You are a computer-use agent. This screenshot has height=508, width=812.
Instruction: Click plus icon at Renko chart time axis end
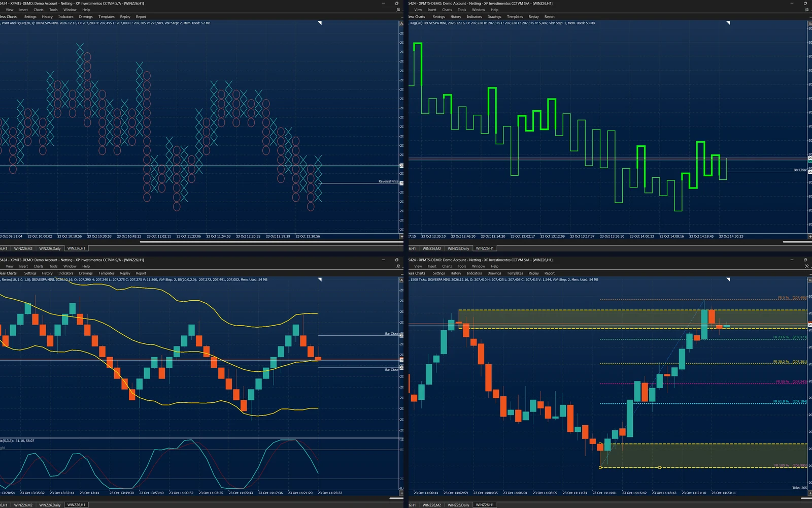(401, 493)
